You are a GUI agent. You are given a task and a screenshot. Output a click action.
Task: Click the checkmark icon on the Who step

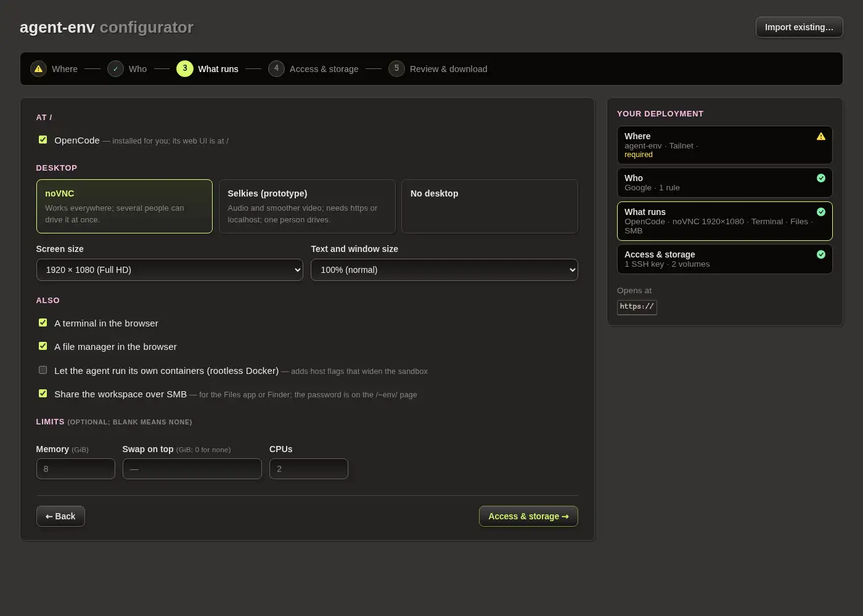(115, 69)
